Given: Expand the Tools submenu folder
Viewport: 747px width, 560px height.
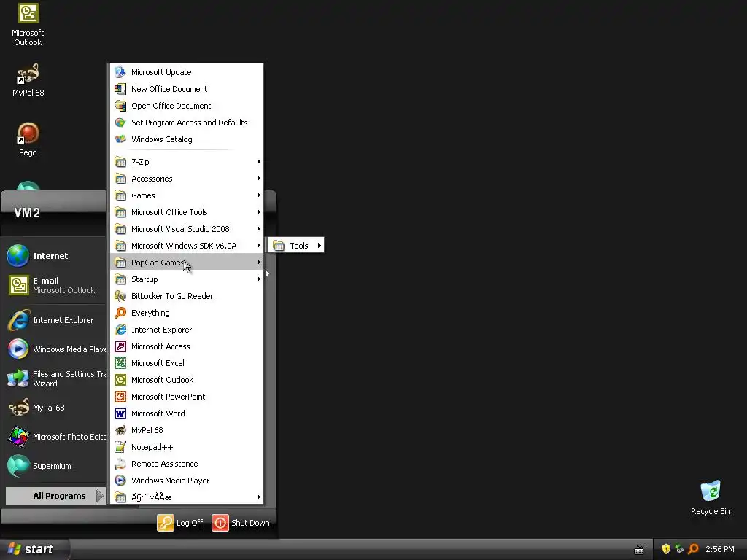Looking at the screenshot, I should [296, 246].
